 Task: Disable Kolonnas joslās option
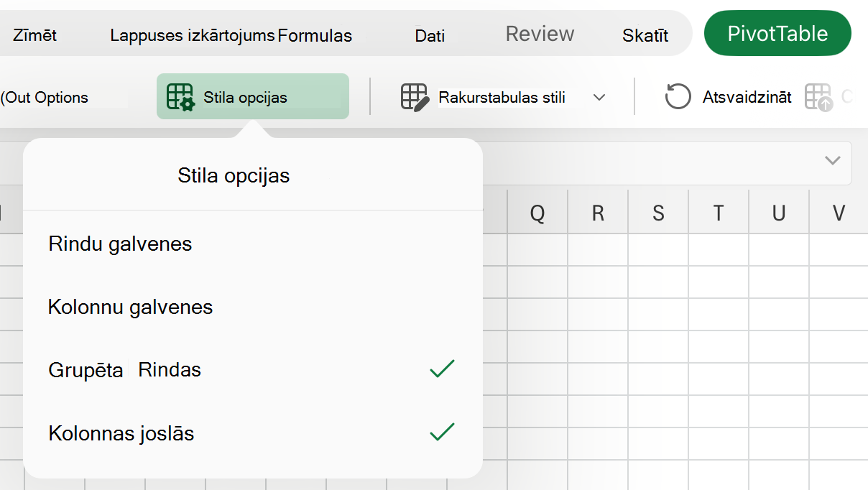pos(252,433)
